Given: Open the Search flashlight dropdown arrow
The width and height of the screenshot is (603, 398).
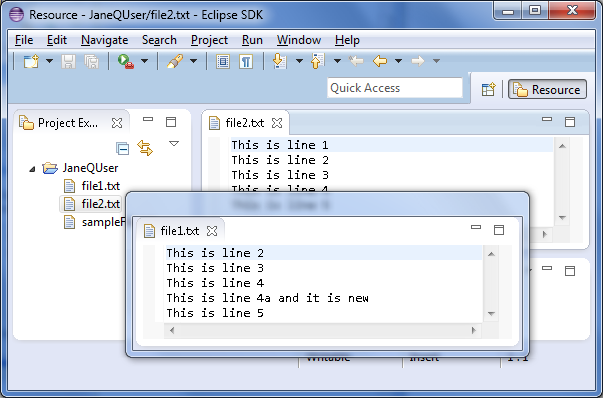Looking at the screenshot, I should (193, 61).
